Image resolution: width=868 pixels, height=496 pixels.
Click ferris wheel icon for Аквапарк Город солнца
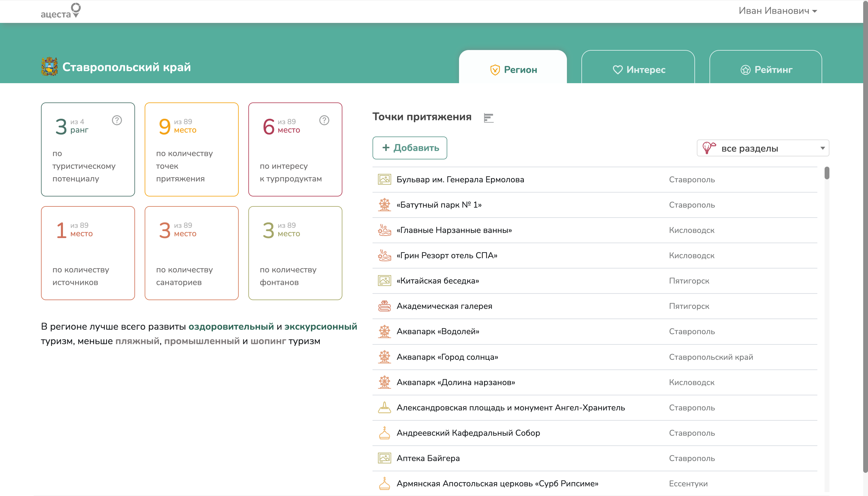click(x=384, y=357)
